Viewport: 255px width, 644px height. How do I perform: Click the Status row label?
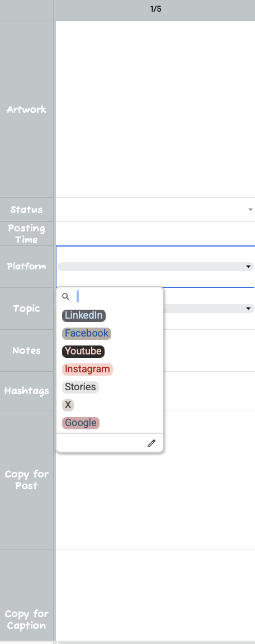pyautogui.click(x=27, y=210)
